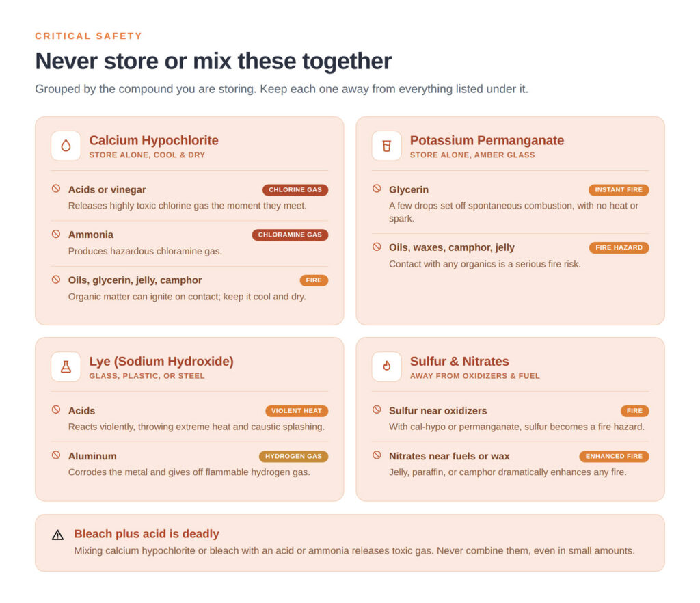The width and height of the screenshot is (700, 603).
Task: Click the prohibited icon next to Ammonia
Action: coord(56,234)
